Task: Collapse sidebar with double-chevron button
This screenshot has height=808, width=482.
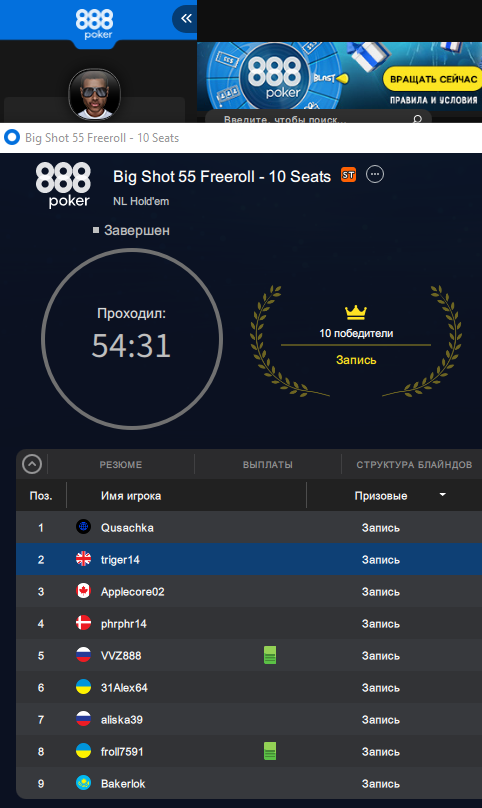Action: [185, 19]
